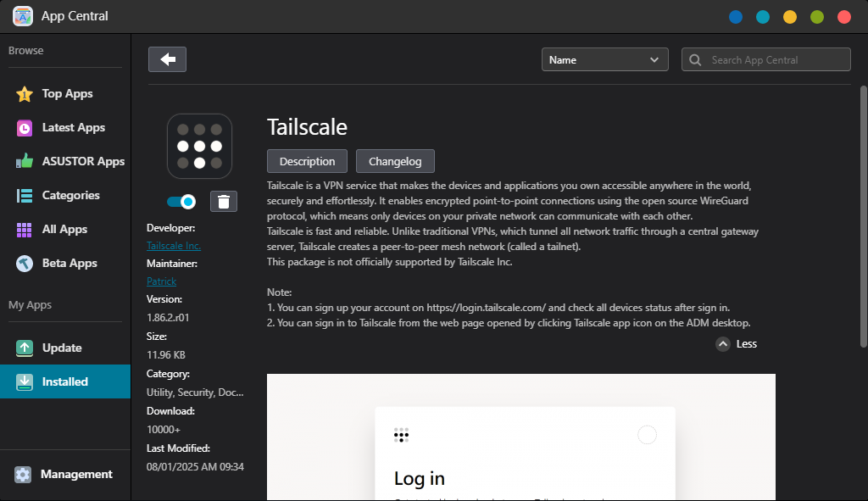This screenshot has height=501, width=868.
Task: Open the Tailscale Inc. developer link
Action: (x=174, y=246)
